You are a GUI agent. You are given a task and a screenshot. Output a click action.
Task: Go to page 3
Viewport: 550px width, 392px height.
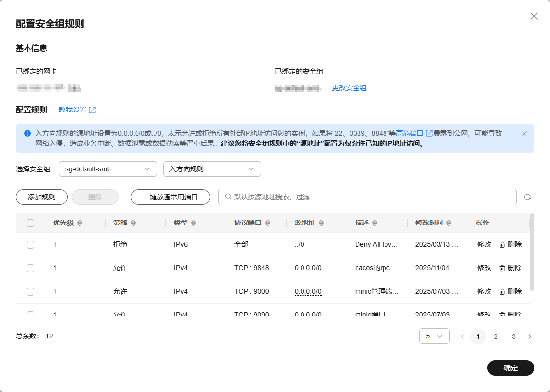pyautogui.click(x=513, y=336)
